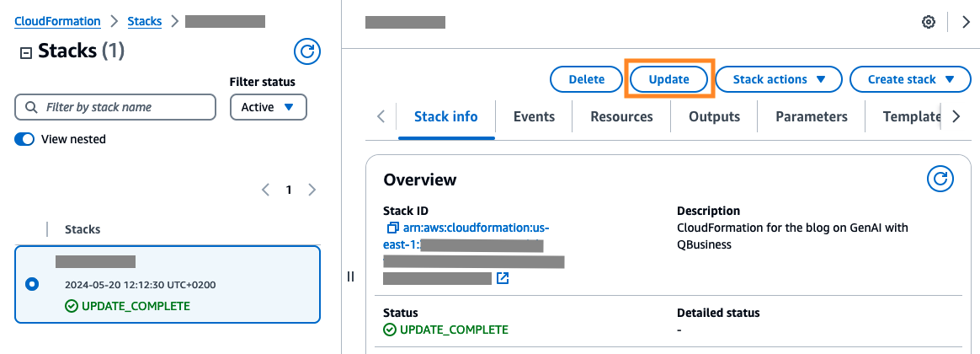Click the CloudFormation breadcrumb link
Viewport: 980px width, 354px height.
(x=57, y=21)
